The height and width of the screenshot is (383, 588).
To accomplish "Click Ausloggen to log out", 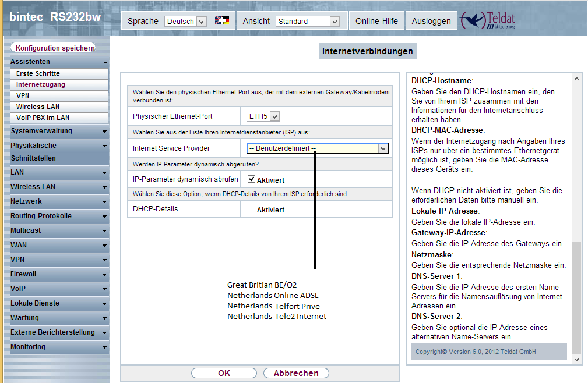I will coord(431,21).
